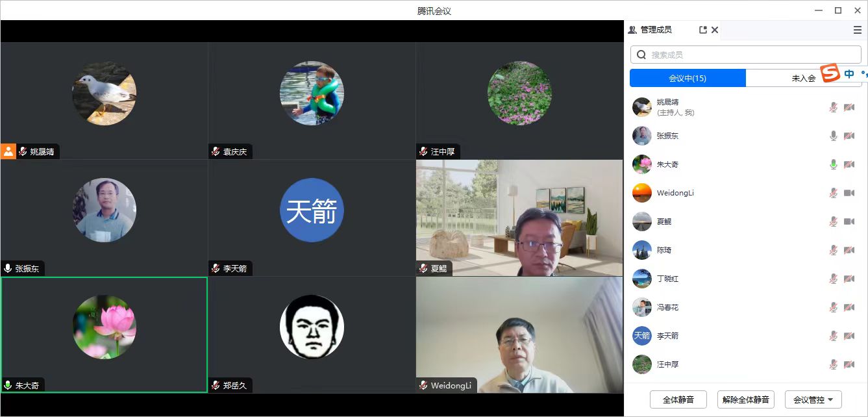
Task: Switch to the 会议中(15) tab
Action: pyautogui.click(x=688, y=78)
